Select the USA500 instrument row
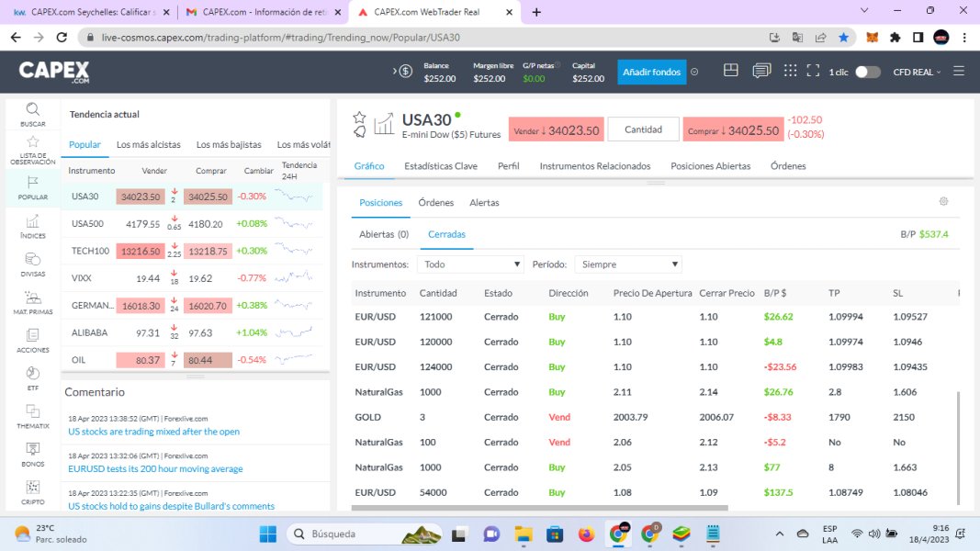The width and height of the screenshot is (980, 551). (193, 224)
